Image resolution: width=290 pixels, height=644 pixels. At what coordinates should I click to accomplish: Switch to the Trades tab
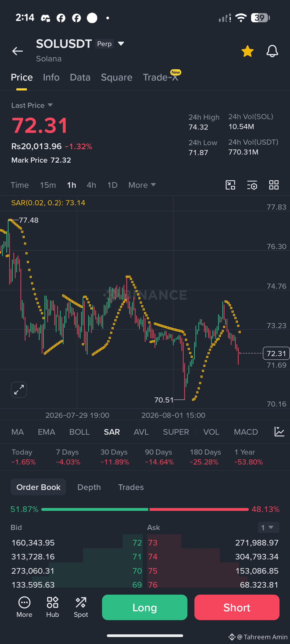click(131, 487)
